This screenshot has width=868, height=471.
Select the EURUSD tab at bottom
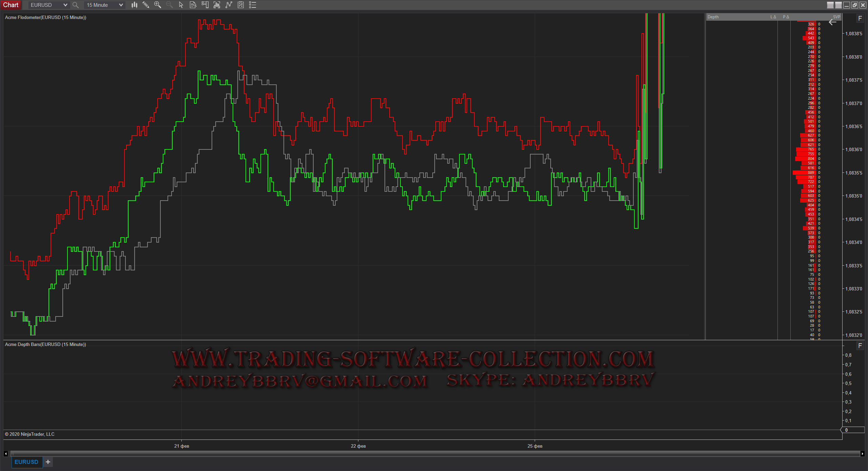coord(26,462)
